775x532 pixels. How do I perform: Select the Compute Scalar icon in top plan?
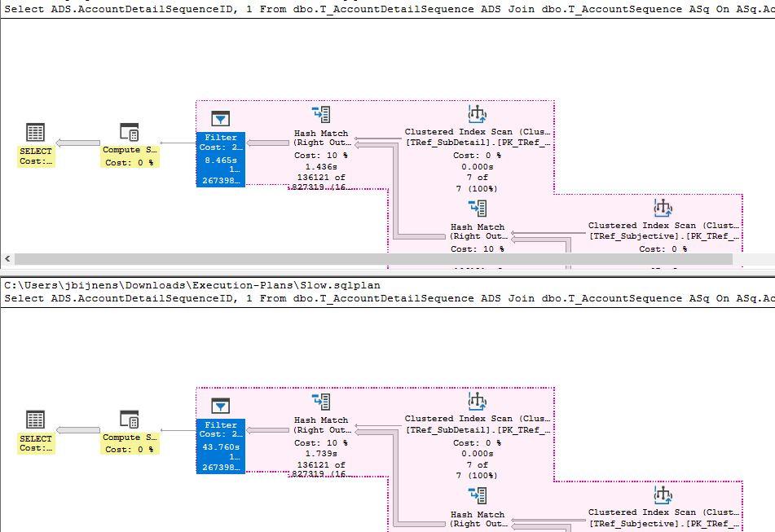pyautogui.click(x=130, y=132)
